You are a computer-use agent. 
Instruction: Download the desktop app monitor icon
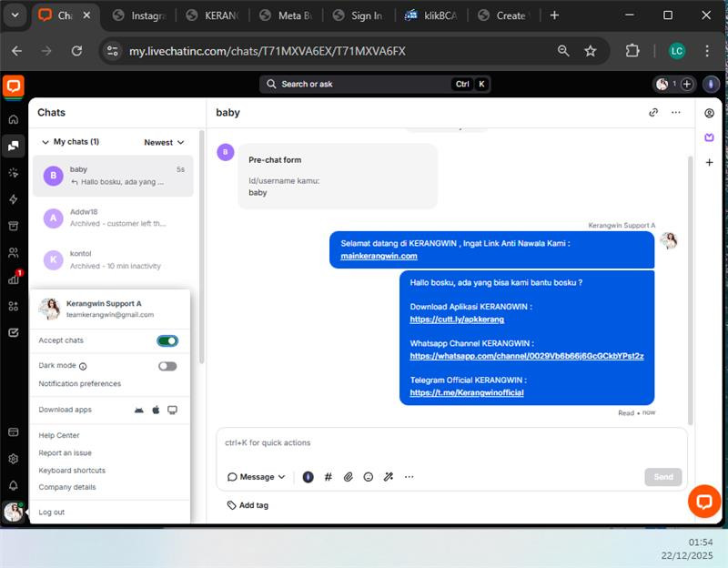click(x=172, y=411)
